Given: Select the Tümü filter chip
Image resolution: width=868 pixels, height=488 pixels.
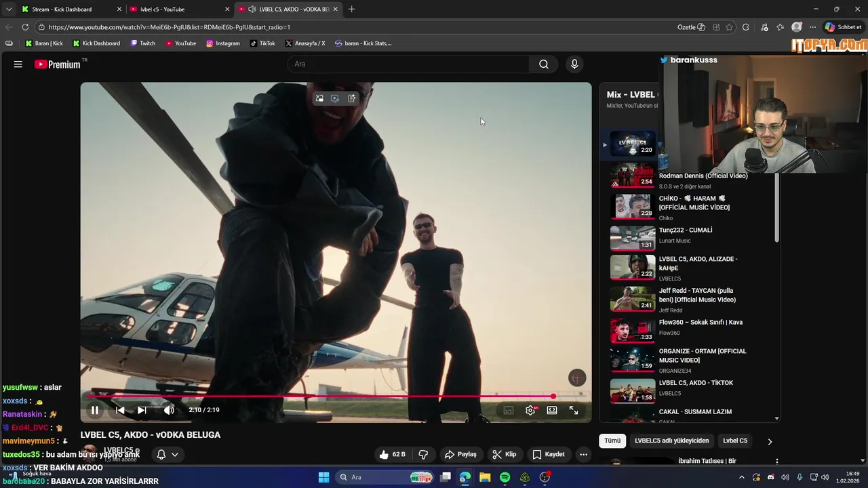Looking at the screenshot, I should (612, 441).
